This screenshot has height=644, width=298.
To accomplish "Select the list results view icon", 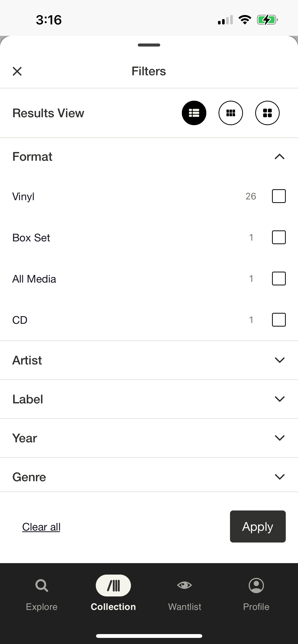I will click(194, 113).
